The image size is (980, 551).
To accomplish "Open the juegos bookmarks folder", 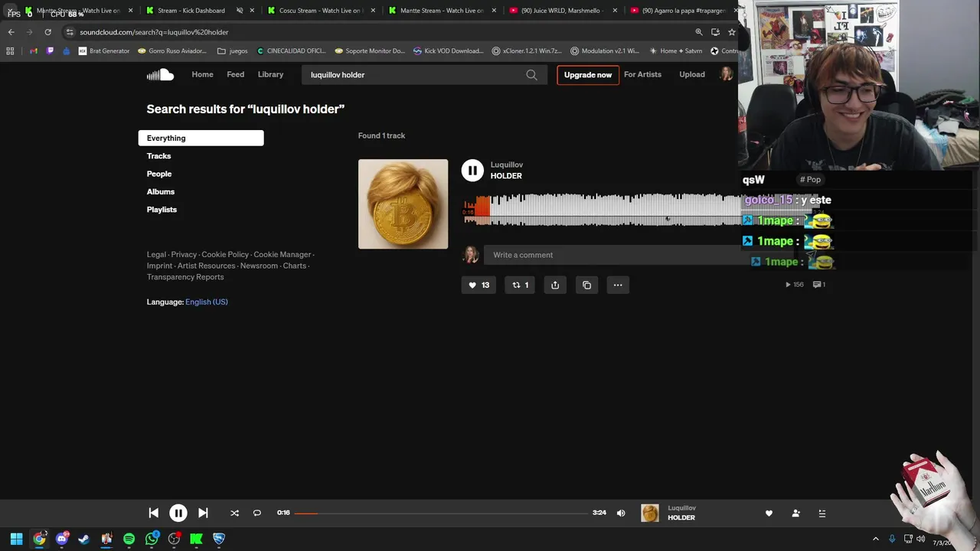I will tap(233, 51).
